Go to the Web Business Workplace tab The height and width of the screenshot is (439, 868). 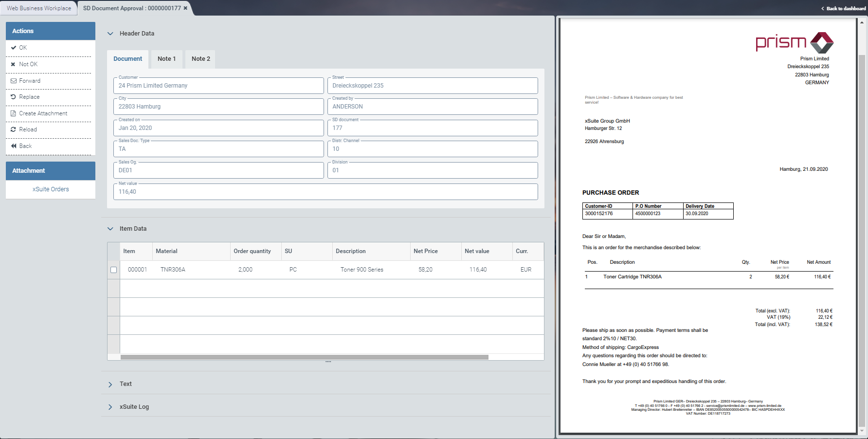tap(39, 8)
